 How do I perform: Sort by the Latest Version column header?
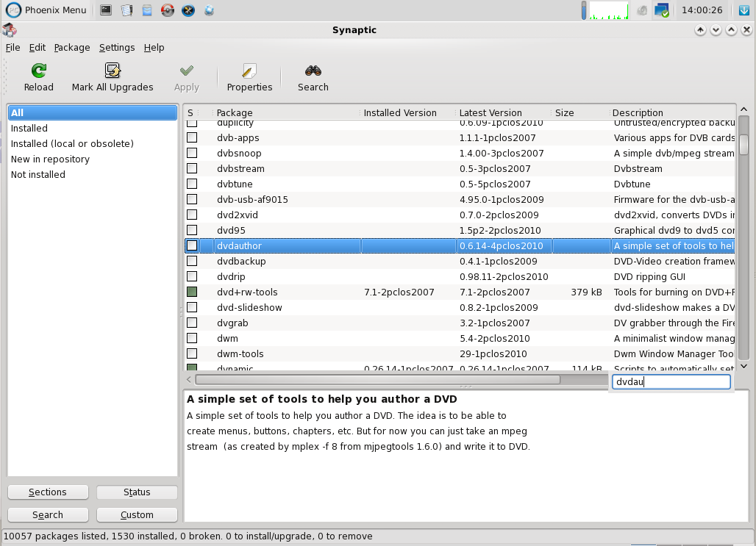pyautogui.click(x=491, y=112)
